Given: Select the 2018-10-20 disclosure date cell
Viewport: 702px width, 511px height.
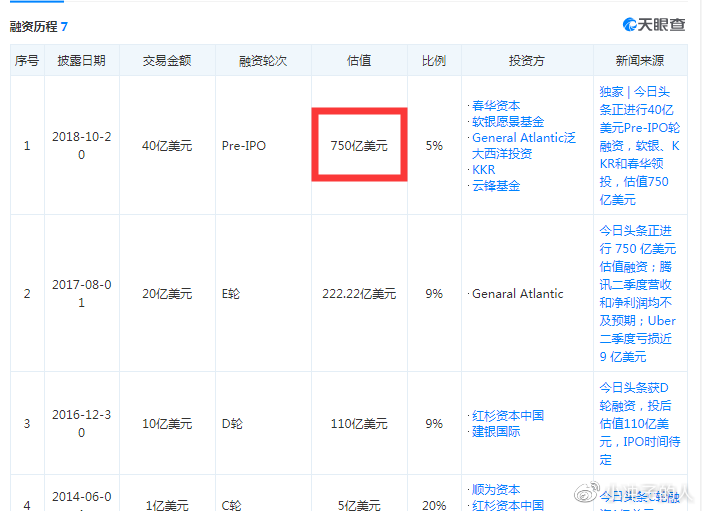Looking at the screenshot, I should point(82,146).
